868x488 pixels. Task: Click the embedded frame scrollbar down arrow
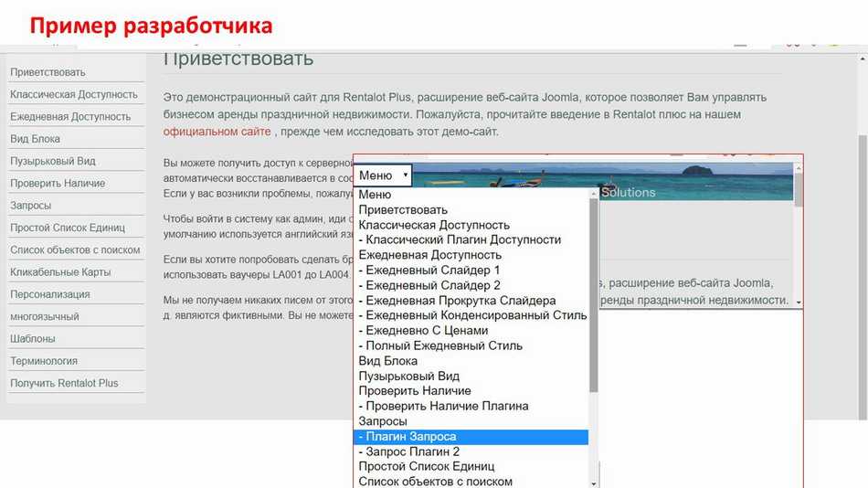(799, 302)
